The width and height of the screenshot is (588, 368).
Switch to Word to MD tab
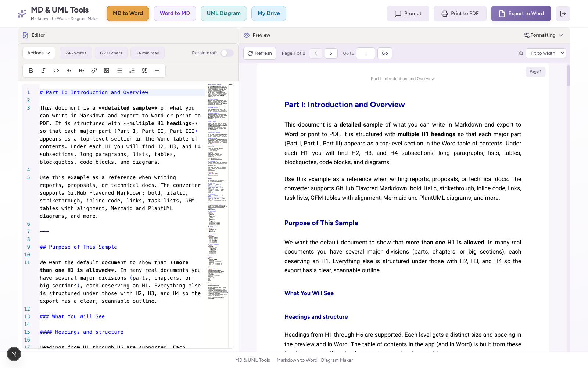tap(175, 14)
